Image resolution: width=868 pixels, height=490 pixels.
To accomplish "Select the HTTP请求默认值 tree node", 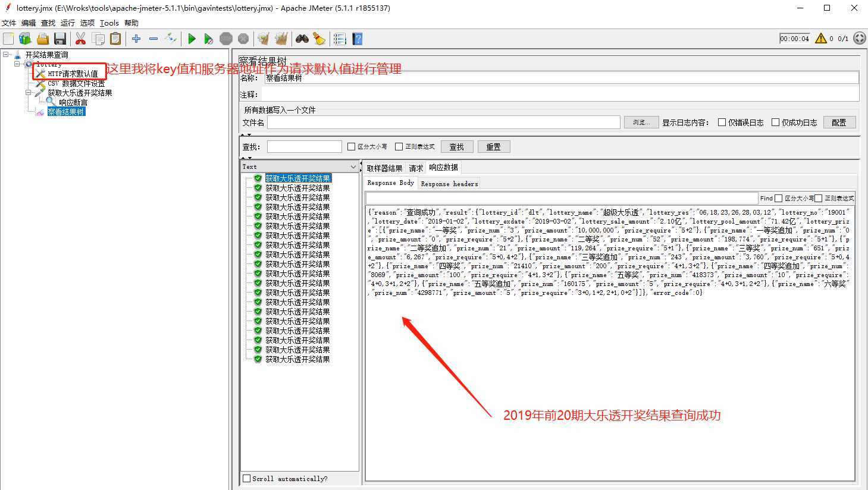I will pyautogui.click(x=73, y=74).
